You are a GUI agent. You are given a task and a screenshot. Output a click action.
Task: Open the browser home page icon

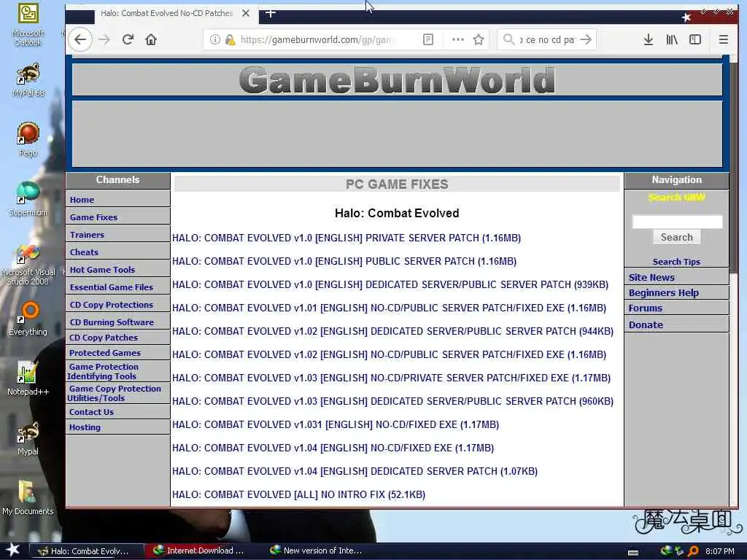pos(151,39)
